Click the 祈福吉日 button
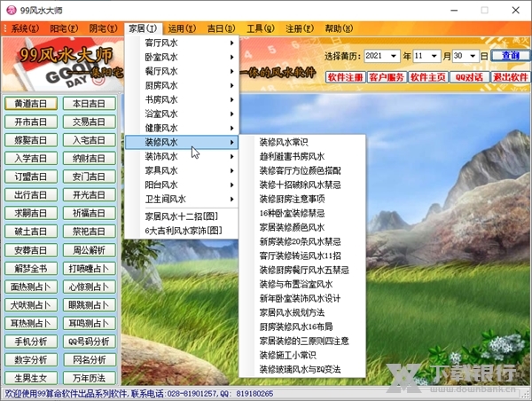 point(90,213)
